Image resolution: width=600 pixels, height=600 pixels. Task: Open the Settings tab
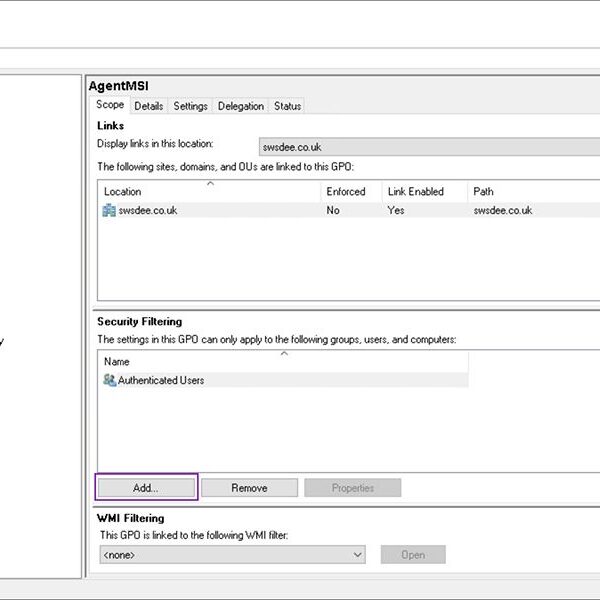[x=190, y=106]
